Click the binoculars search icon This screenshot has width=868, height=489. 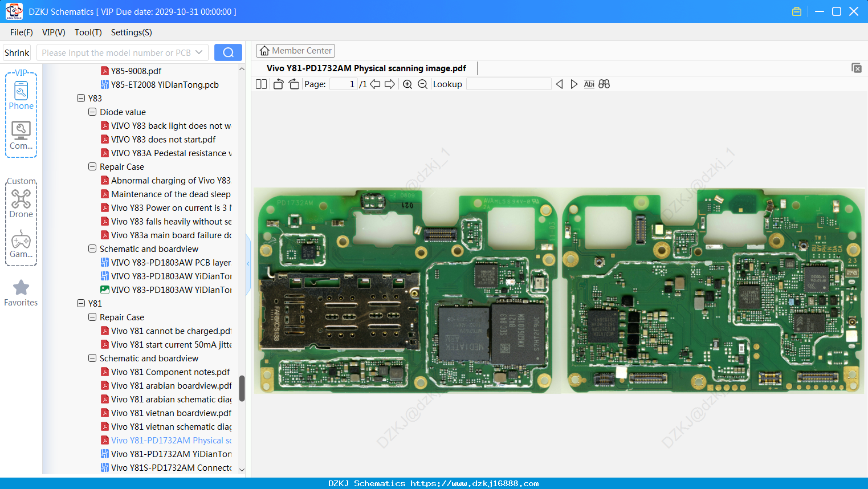[x=604, y=84]
